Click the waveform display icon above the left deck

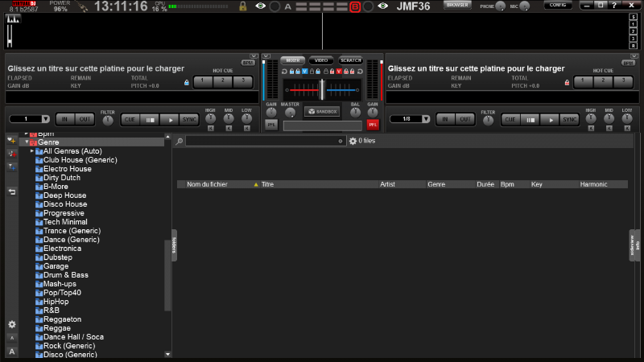tap(13, 19)
